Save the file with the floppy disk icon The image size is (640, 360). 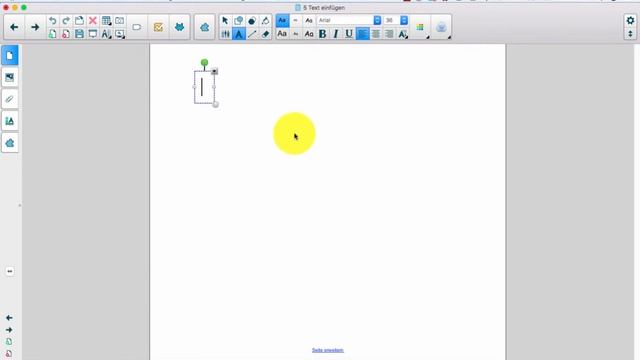(x=79, y=34)
